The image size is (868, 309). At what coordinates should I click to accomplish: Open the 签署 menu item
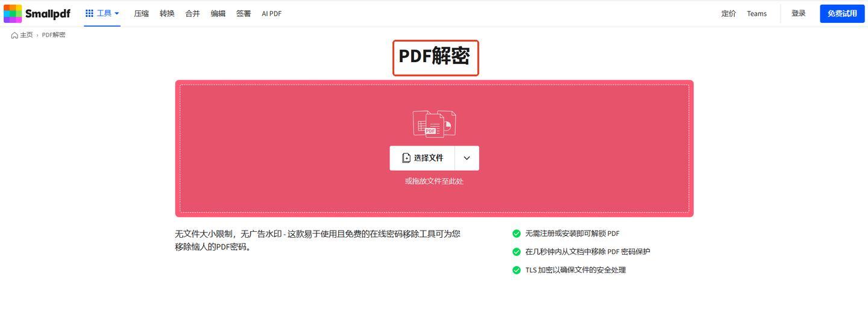pos(244,13)
